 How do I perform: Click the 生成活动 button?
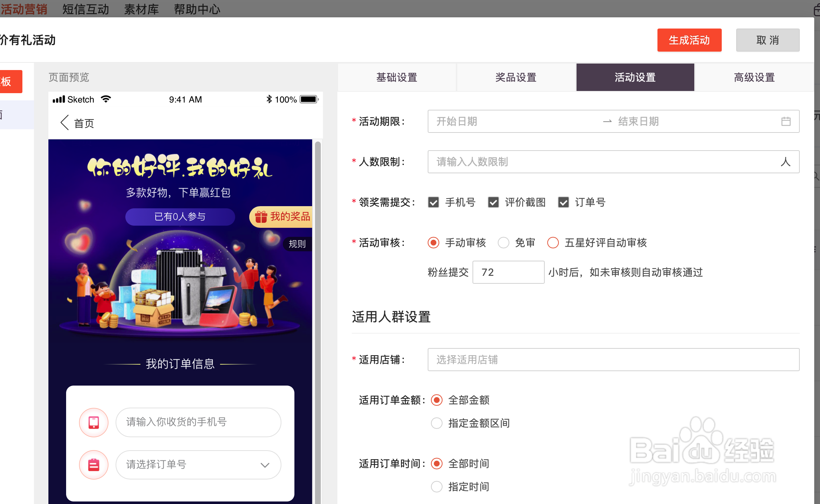click(x=689, y=40)
